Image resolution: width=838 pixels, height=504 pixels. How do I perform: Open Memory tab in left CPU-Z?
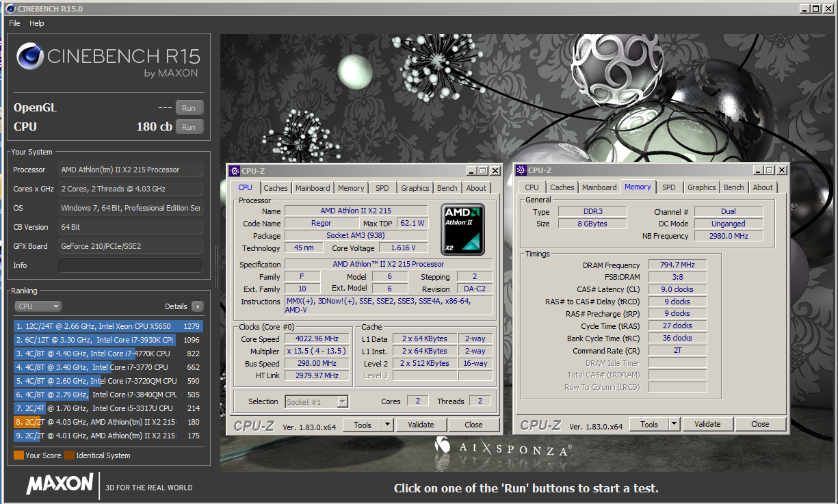click(351, 188)
